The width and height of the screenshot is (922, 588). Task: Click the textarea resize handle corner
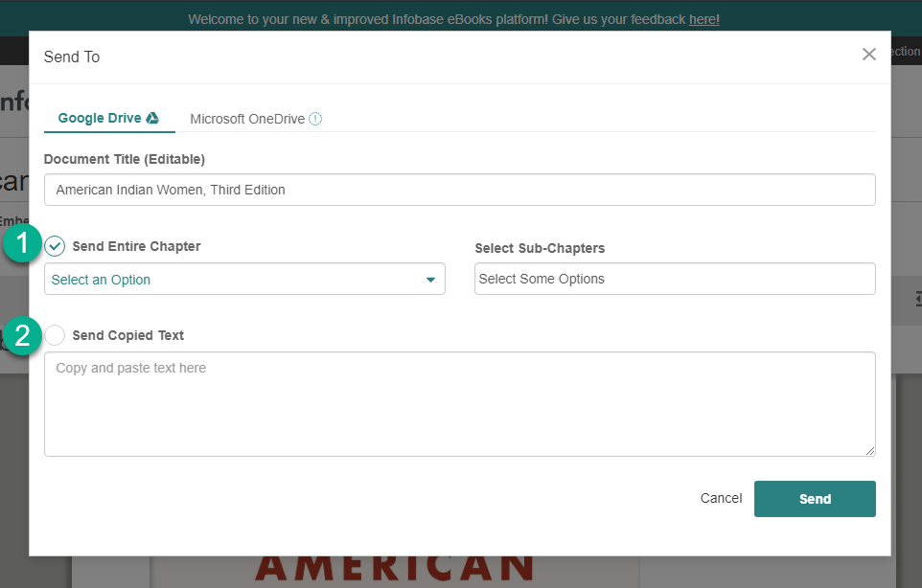point(870,451)
